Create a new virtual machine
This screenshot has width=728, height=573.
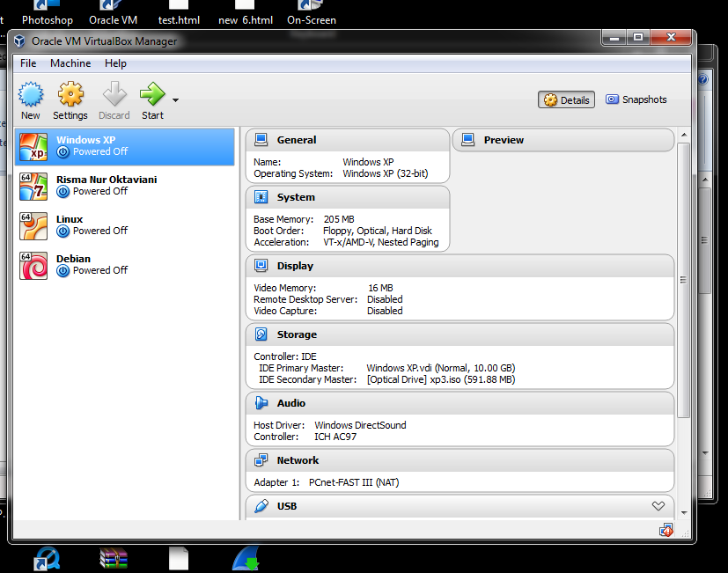(x=30, y=99)
